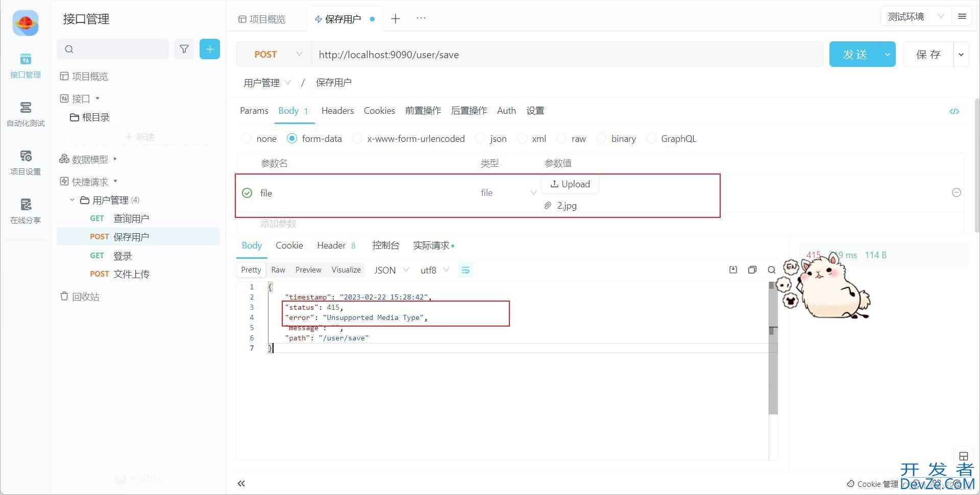Click the request URL input field
This screenshot has height=495, width=980.
(567, 54)
